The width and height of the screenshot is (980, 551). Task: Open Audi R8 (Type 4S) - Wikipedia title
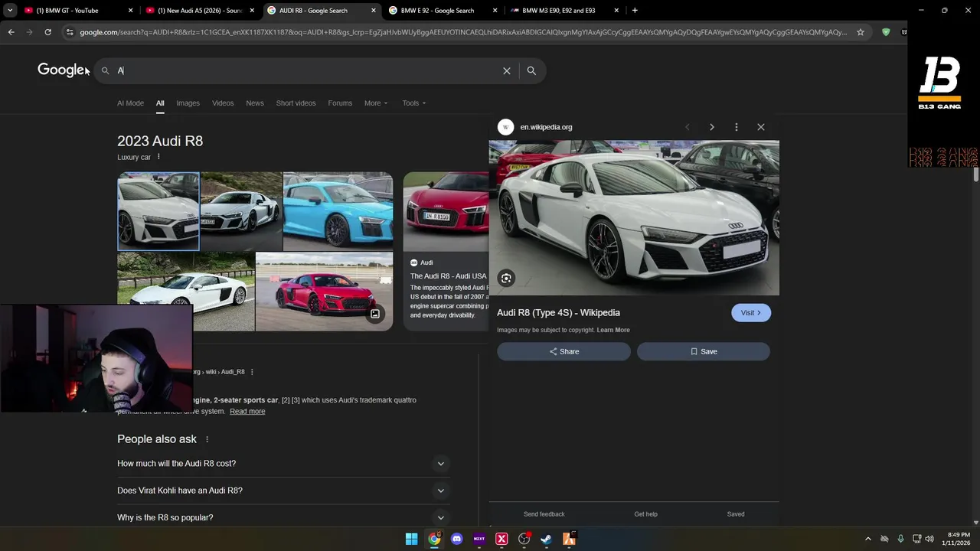click(x=558, y=312)
